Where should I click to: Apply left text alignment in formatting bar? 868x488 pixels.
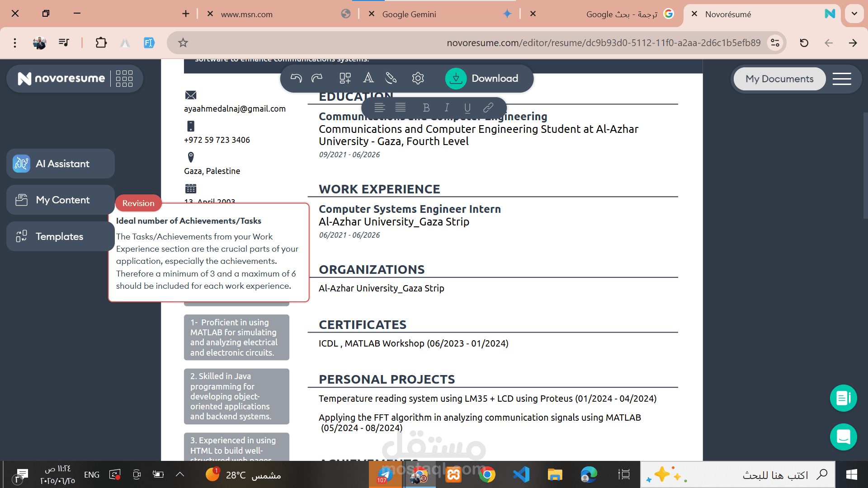click(380, 108)
